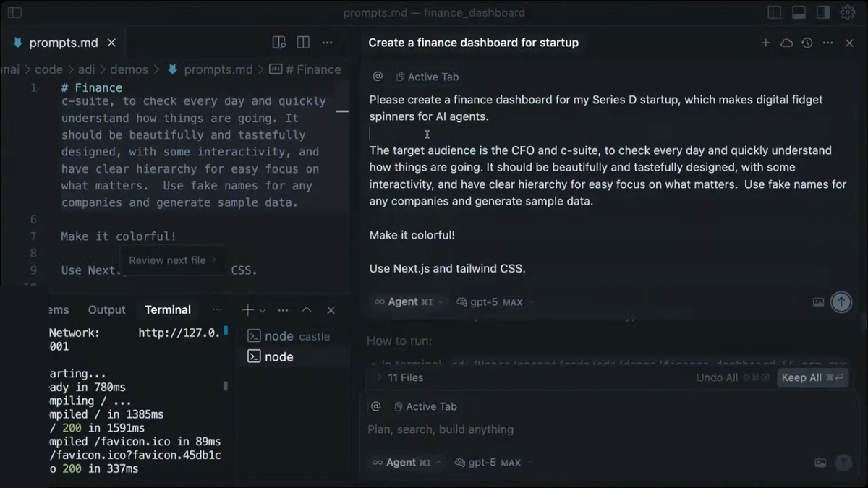Screen dimensions: 868x488
Task: Focus the 'Plan, search, build anything' input
Action: 606,429
